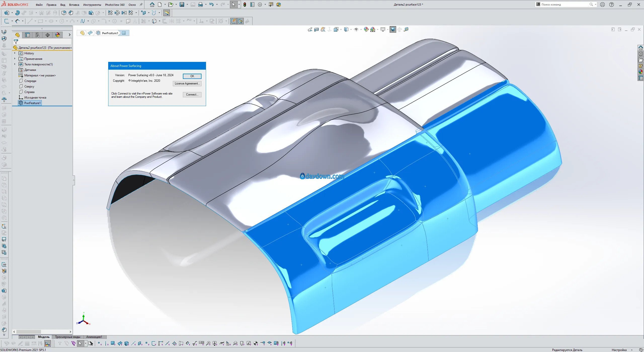Image resolution: width=644 pixels, height=352 pixels.
Task: Open Hide/Show Items eye dropdown arrow
Action: [x=361, y=30]
